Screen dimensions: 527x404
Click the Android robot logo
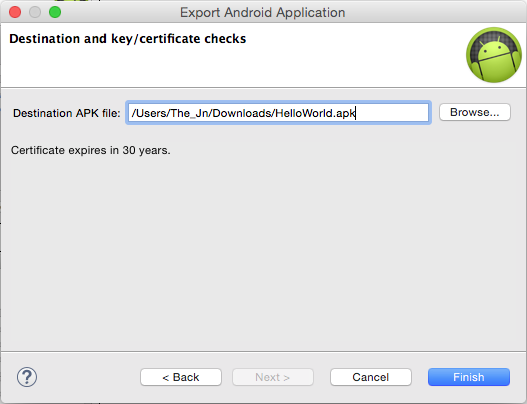[494, 55]
